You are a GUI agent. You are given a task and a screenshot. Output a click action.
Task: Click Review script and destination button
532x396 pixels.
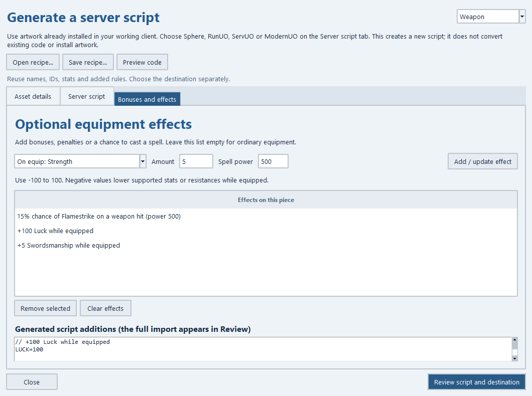[476, 382]
